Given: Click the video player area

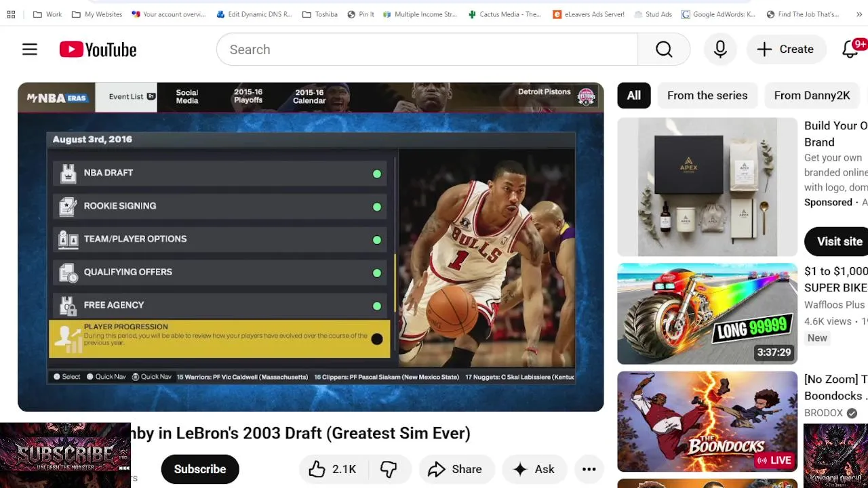Looking at the screenshot, I should (x=311, y=247).
